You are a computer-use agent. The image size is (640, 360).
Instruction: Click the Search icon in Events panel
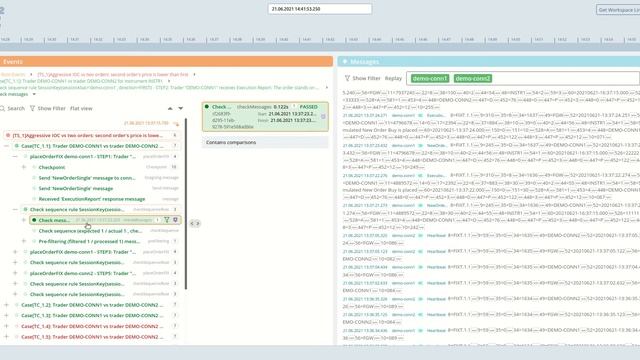coord(2,109)
